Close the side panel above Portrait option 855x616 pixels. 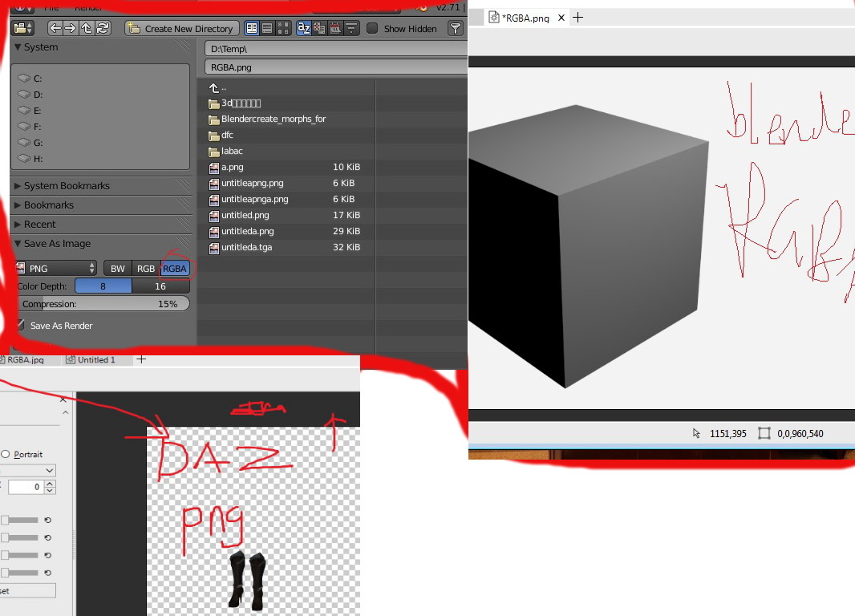63,399
